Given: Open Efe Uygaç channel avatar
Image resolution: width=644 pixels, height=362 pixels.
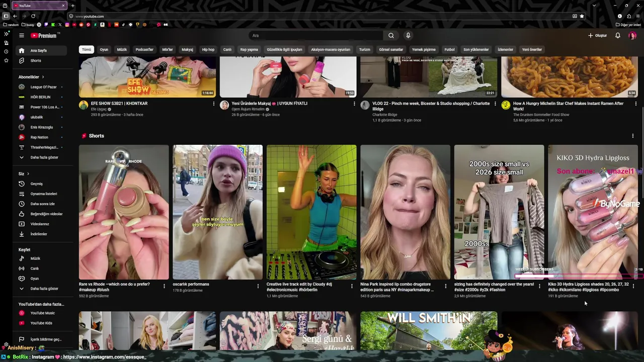Looking at the screenshot, I should [x=84, y=105].
